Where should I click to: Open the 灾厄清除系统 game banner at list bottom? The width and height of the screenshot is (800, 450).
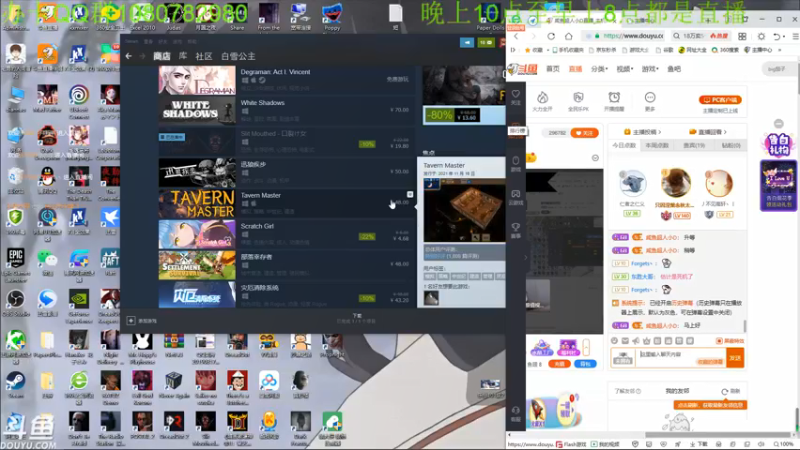click(x=197, y=294)
